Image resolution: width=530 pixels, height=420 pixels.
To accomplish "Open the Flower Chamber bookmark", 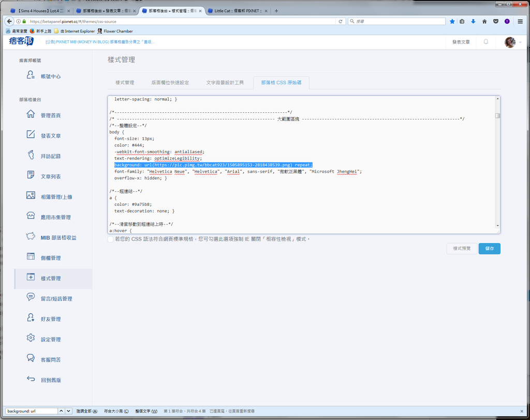I will tap(115, 31).
